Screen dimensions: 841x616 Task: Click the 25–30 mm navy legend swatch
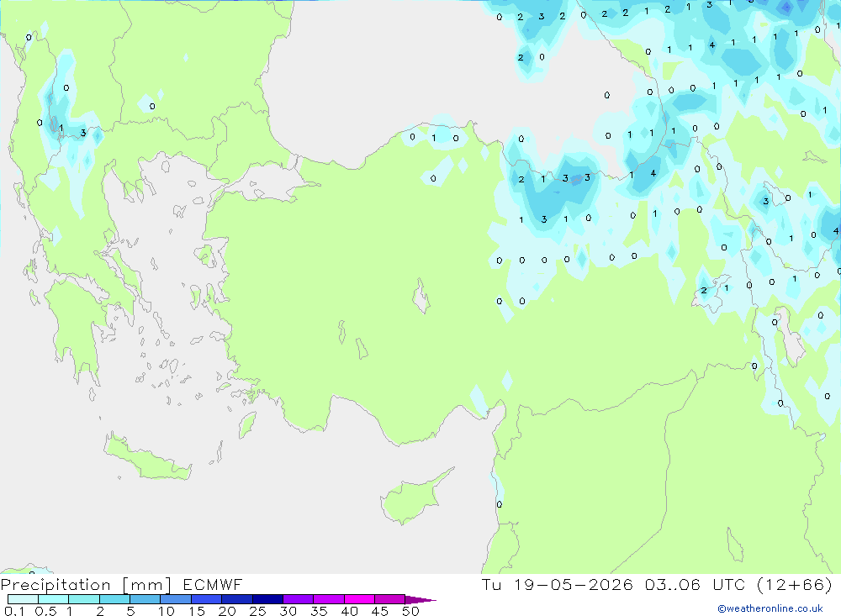(x=267, y=599)
